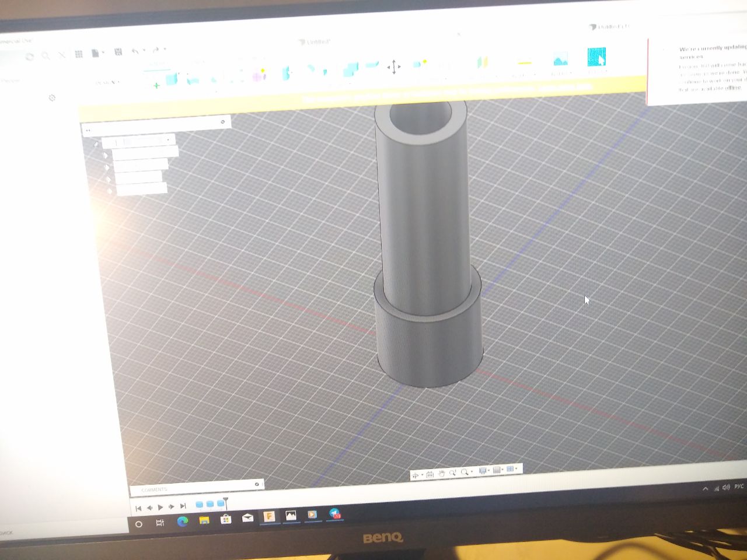This screenshot has width=747, height=560.
Task: Click the Redo arrow icon
Action: [156, 50]
